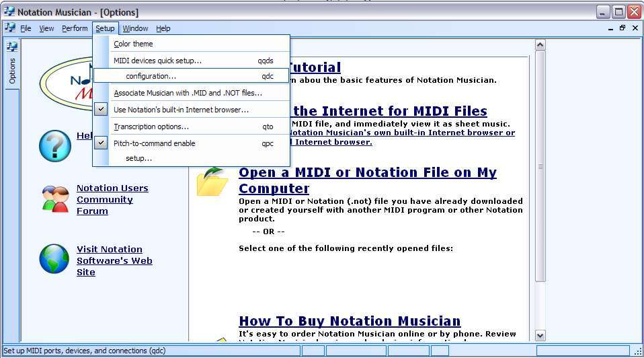Click the open folder icon
Viewport: 644px width, 358px height.
click(212, 181)
